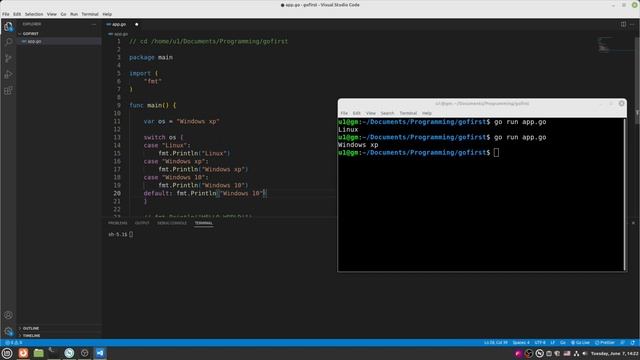Click the Prettier status bar item

point(605,343)
